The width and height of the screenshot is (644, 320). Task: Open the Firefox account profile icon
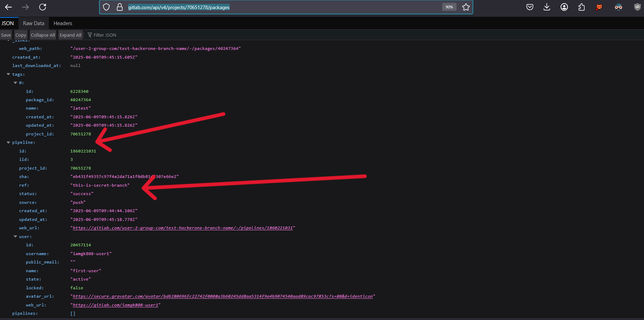pyautogui.click(x=564, y=7)
